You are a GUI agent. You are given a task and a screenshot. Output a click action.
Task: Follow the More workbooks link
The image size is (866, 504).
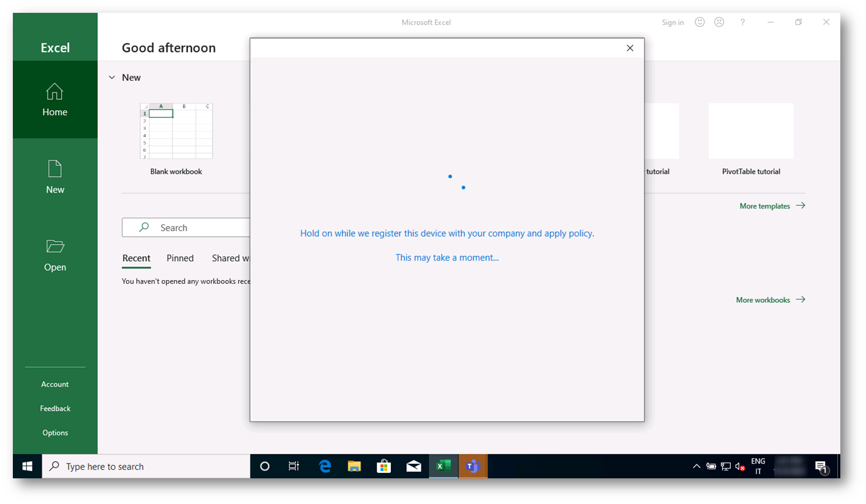pos(771,300)
